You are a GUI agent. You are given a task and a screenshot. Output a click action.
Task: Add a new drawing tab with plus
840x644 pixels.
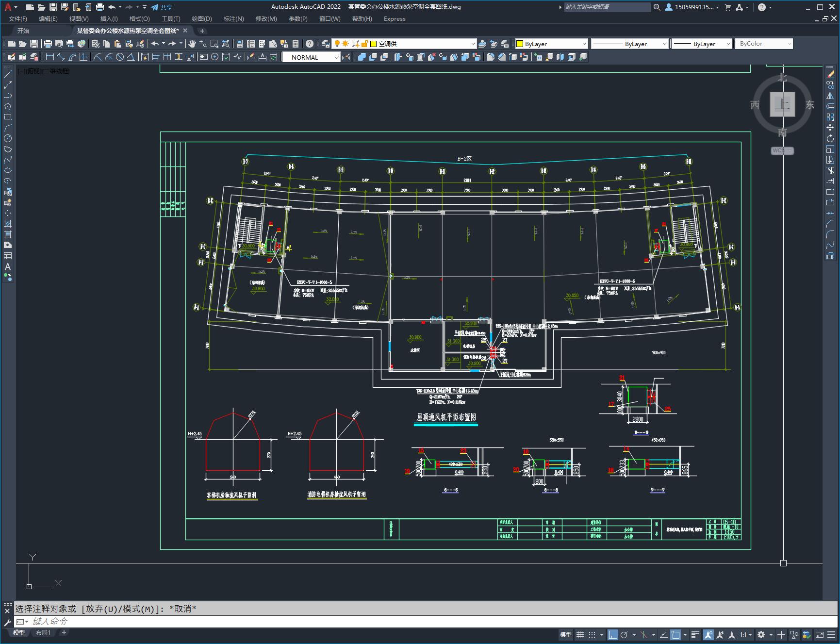click(x=202, y=31)
